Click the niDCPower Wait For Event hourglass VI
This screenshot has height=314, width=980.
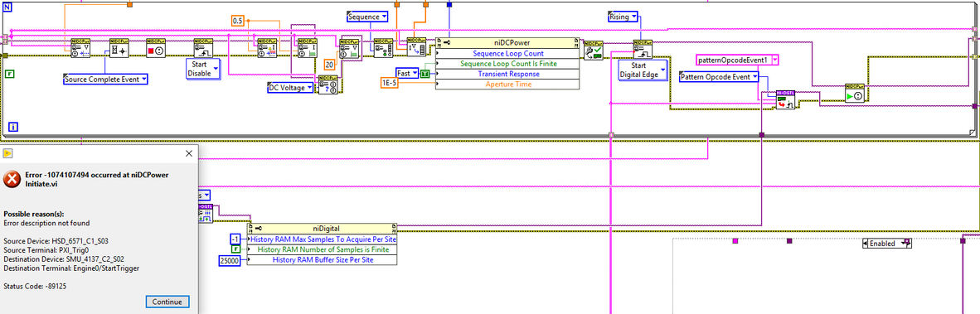point(118,48)
